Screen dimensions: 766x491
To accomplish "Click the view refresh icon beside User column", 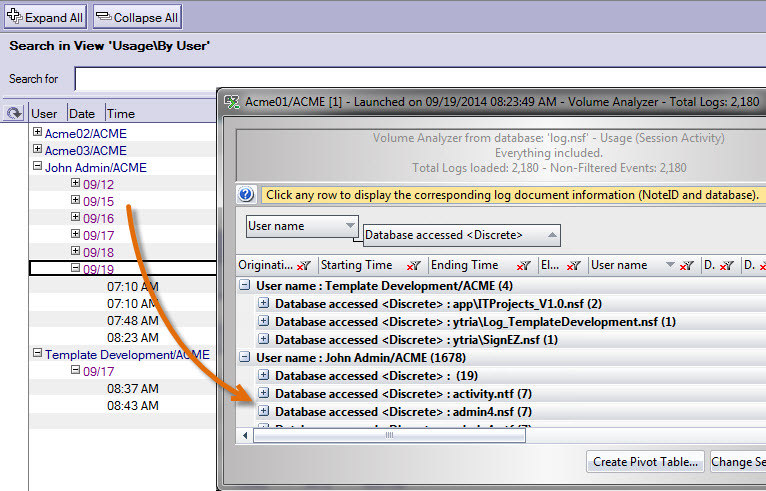I will [x=14, y=113].
